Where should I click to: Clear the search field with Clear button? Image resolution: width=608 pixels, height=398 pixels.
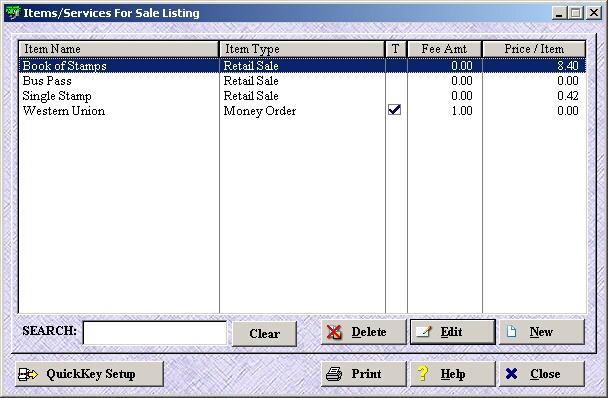coord(264,334)
